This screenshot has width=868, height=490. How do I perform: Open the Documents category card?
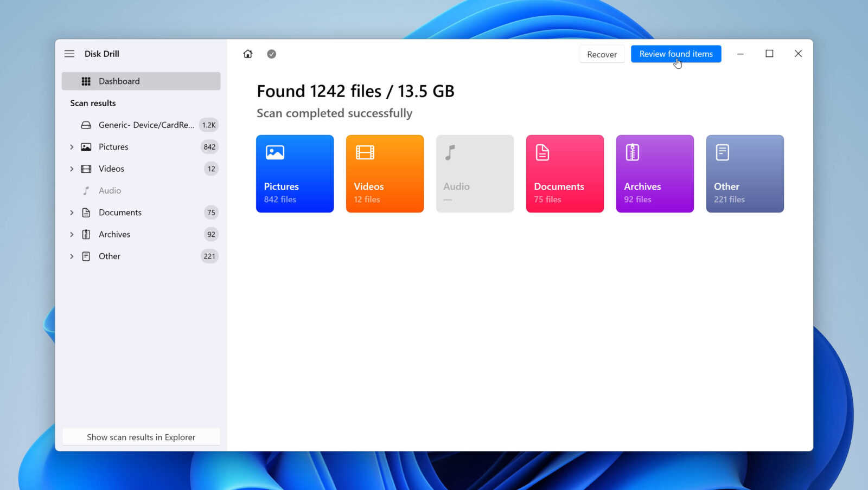[565, 173]
